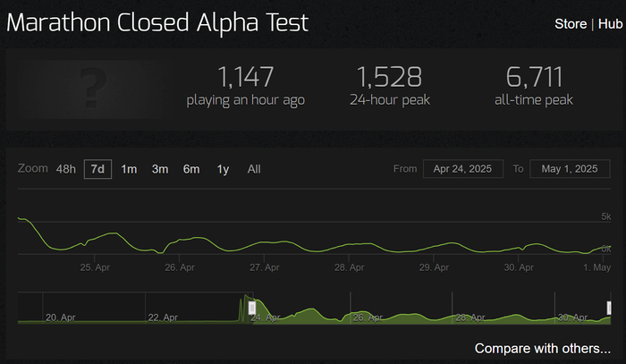Click the 1,147 playing an hour ago stat
Image resolution: width=626 pixels, height=364 pixels.
click(245, 86)
